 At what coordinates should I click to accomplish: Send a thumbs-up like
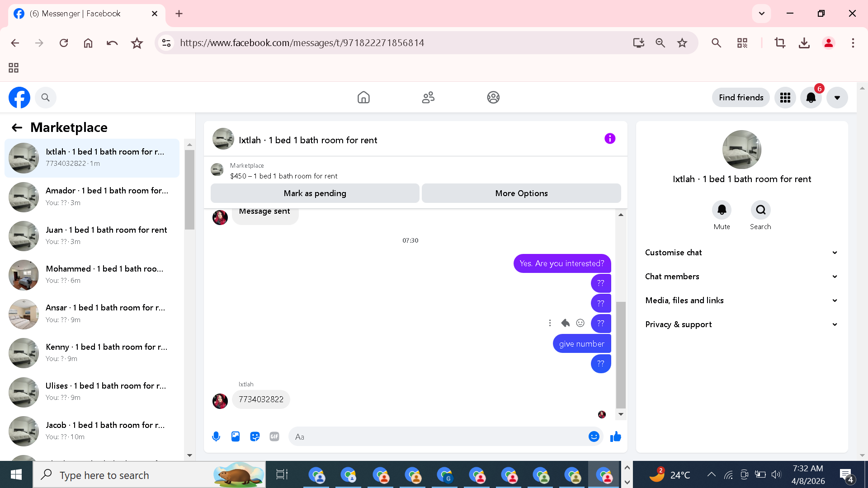[x=615, y=436]
